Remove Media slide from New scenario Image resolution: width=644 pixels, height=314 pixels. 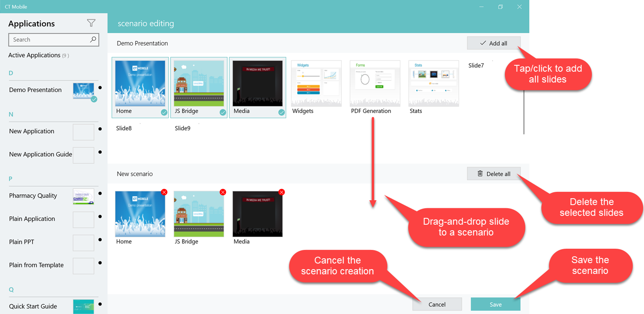click(281, 192)
